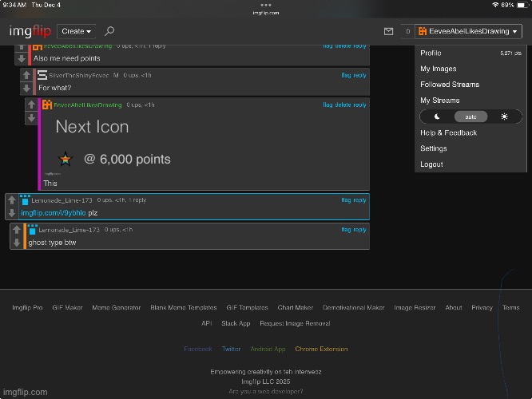
Task: Expand the Create dropdown
Action: 77,31
